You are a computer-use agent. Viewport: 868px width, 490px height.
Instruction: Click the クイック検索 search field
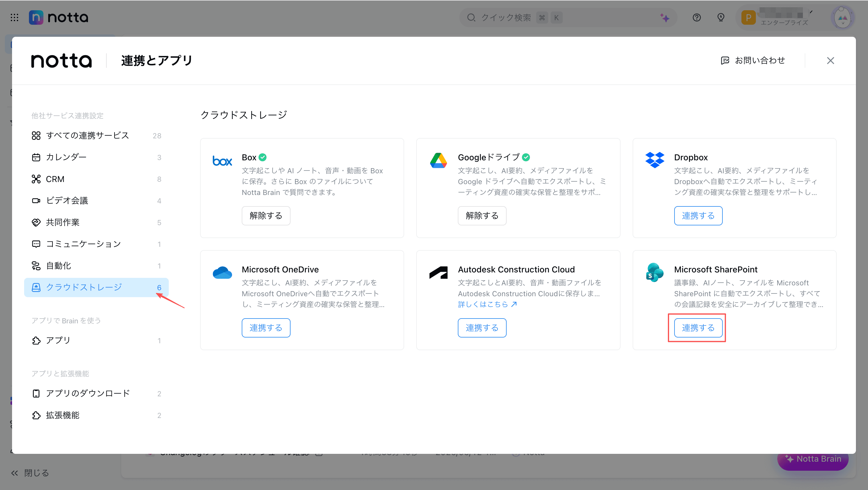pyautogui.click(x=568, y=17)
